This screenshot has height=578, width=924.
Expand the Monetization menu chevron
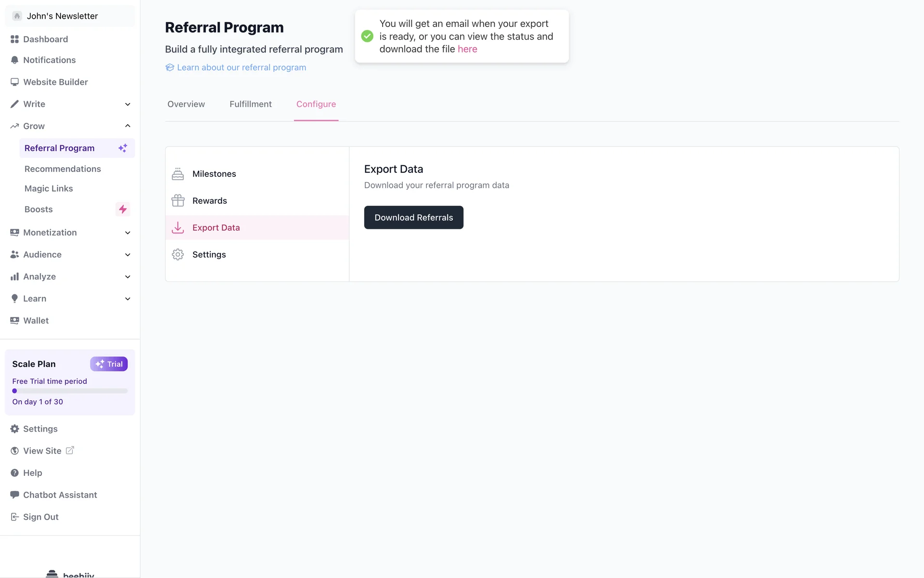128,233
